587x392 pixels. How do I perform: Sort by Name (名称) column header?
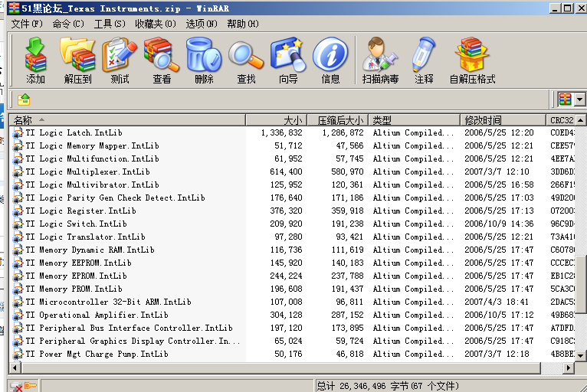point(128,120)
